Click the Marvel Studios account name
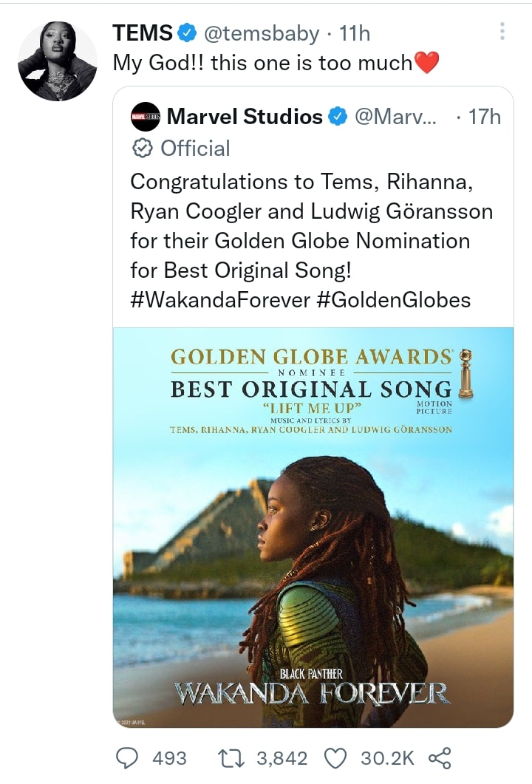Viewport: 532px width, 784px height. point(245,117)
